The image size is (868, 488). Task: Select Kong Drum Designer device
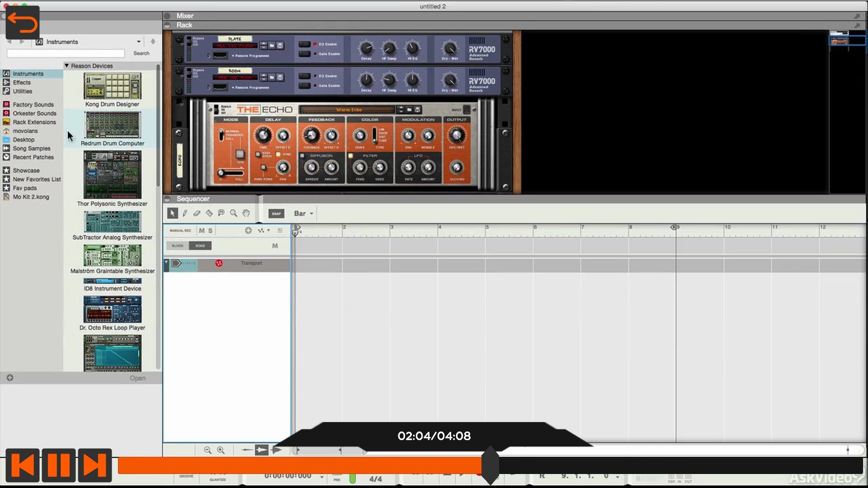[x=113, y=90]
